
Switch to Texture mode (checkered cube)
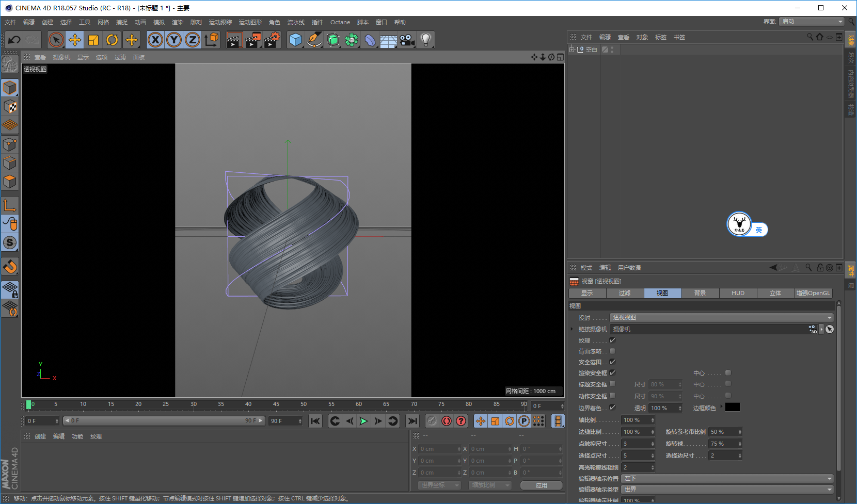point(10,106)
